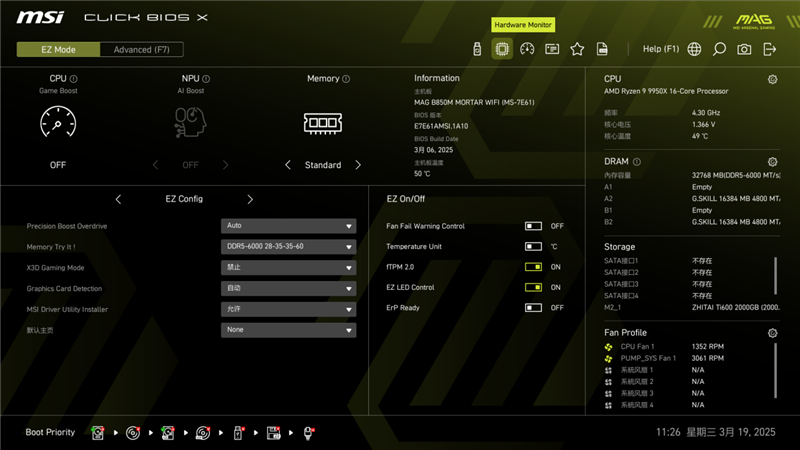Select floppy disk boot device icon
This screenshot has width=800, height=450.
(273, 433)
